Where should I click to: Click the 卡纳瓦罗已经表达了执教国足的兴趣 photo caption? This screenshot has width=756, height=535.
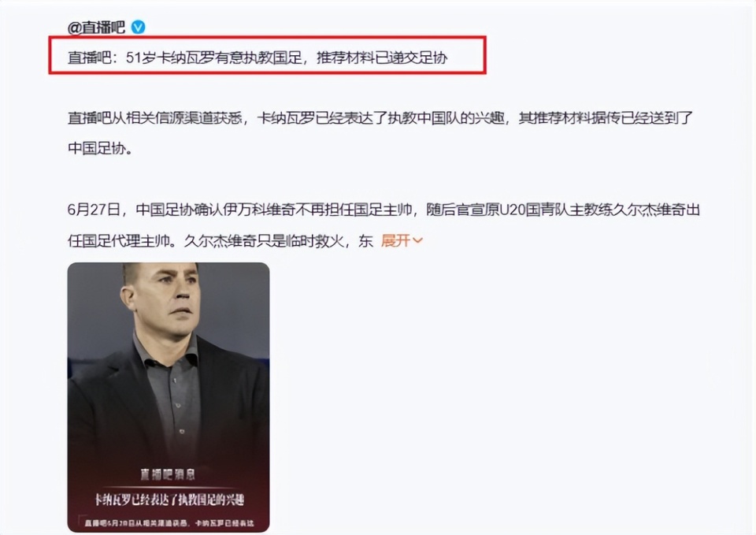click(169, 500)
